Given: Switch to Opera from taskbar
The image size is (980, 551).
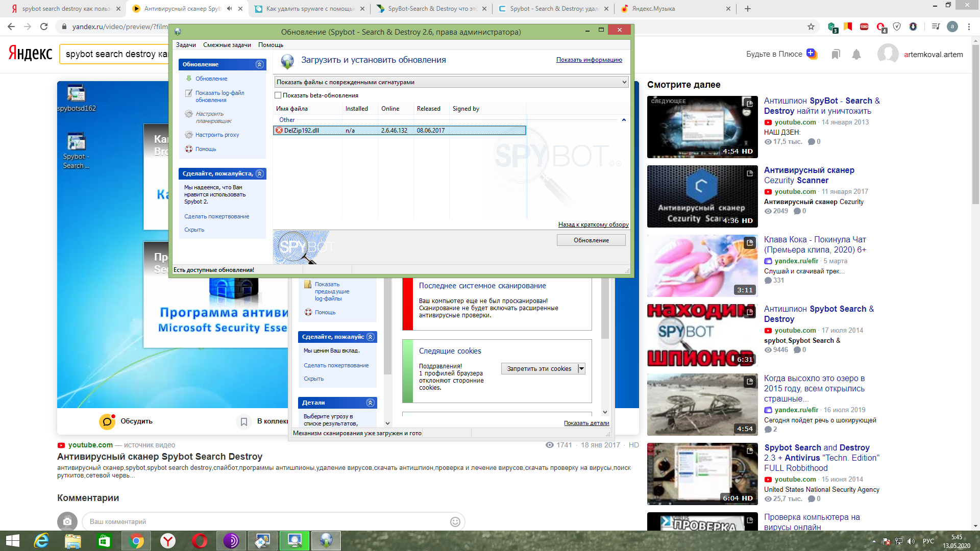Looking at the screenshot, I should (x=200, y=541).
